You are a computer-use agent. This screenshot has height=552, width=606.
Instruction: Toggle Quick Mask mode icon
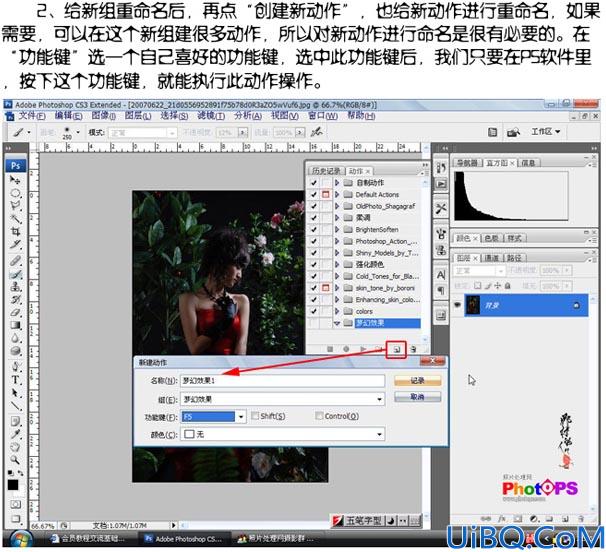pos(15,504)
